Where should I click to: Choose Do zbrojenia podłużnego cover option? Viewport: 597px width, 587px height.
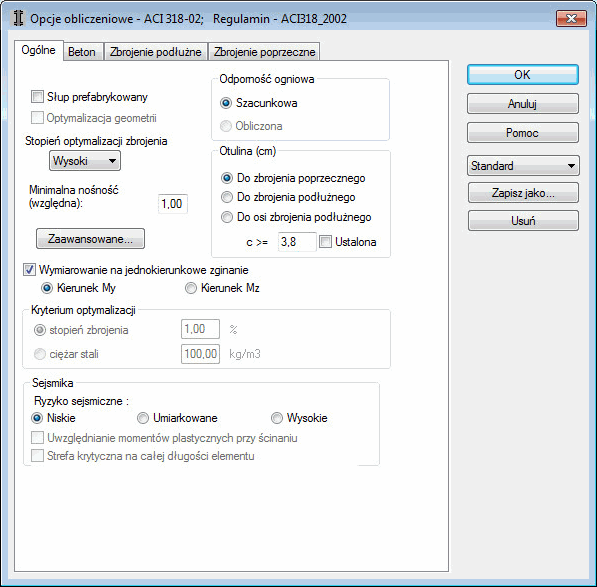(227, 197)
